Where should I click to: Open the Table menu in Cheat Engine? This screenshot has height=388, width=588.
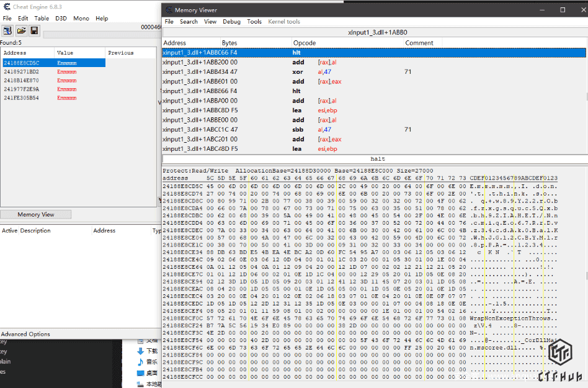click(x=42, y=19)
